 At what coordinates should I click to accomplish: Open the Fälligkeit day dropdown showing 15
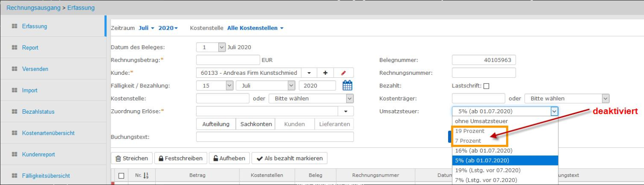(x=215, y=86)
